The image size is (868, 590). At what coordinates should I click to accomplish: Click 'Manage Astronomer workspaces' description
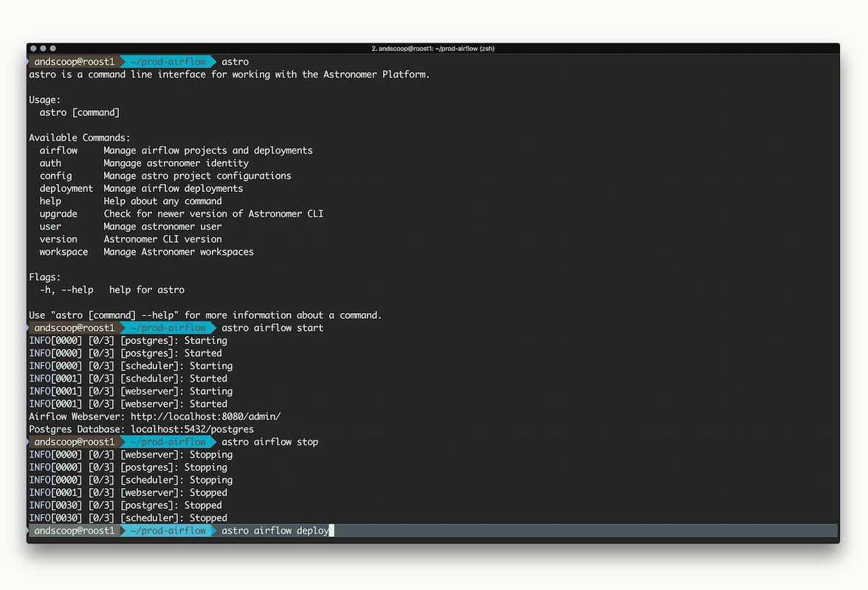point(179,252)
